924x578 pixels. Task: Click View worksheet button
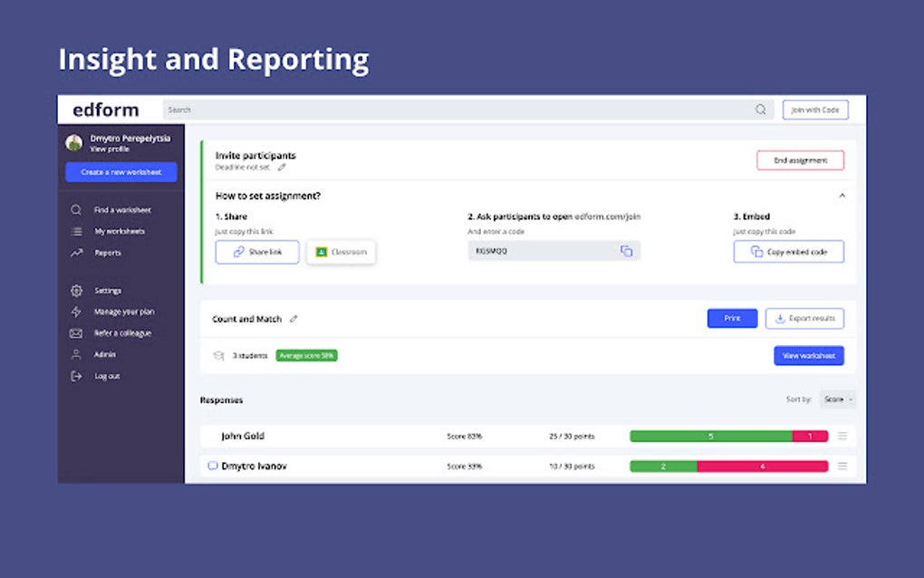[x=809, y=355]
